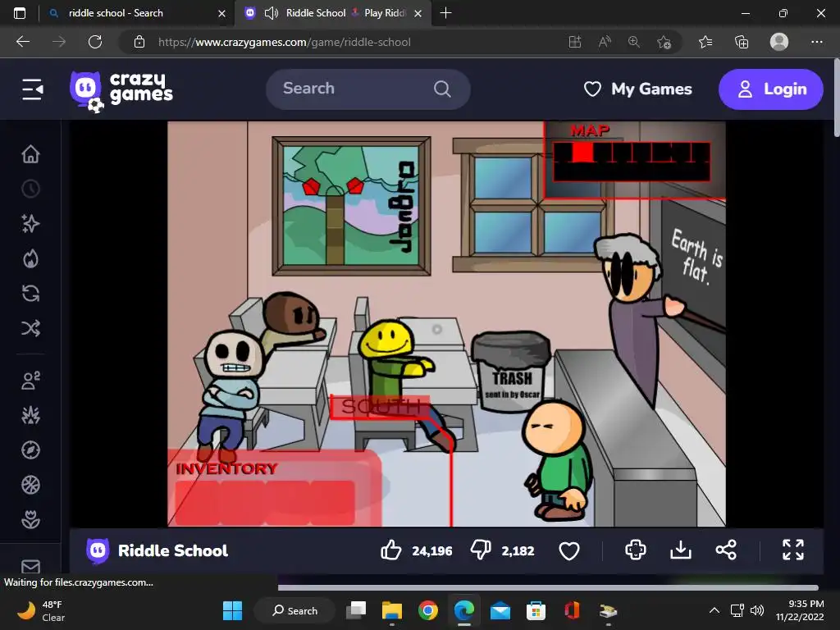Screen dimensions: 840x630
Task: Open New games sparkle icon in sidebar
Action: click(30, 223)
